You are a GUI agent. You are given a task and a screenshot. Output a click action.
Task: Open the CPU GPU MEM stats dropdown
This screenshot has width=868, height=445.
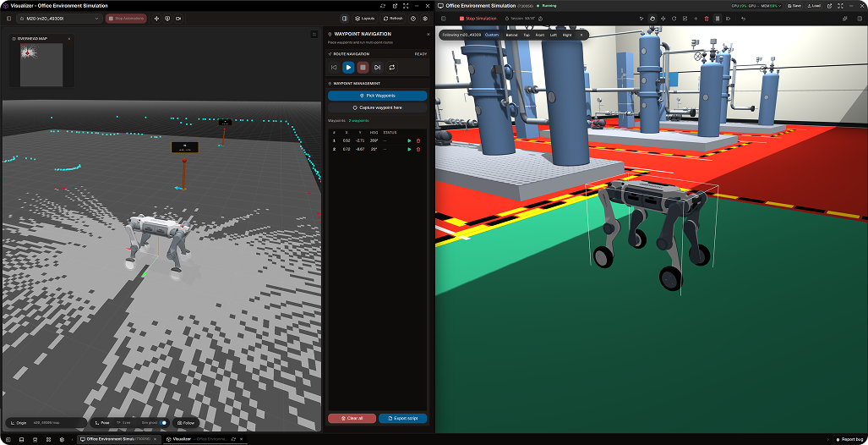click(x=756, y=6)
